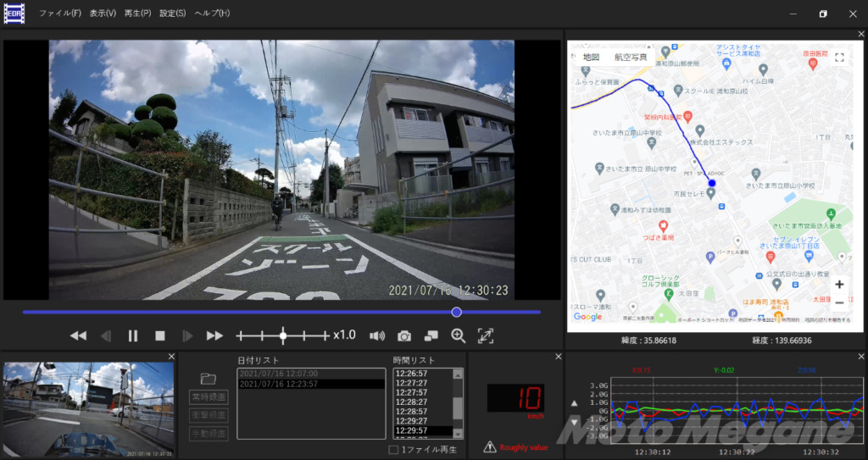Click the fast forward button

point(214,335)
